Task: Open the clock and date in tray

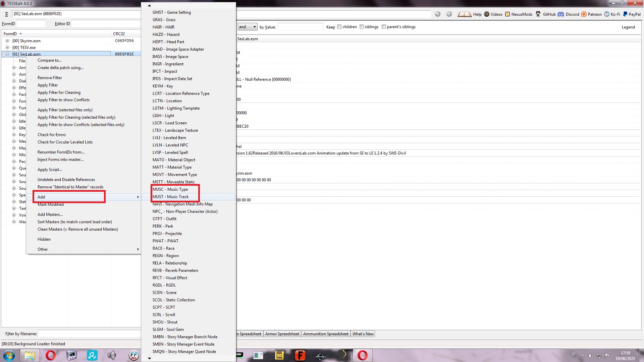Action: pos(625,356)
